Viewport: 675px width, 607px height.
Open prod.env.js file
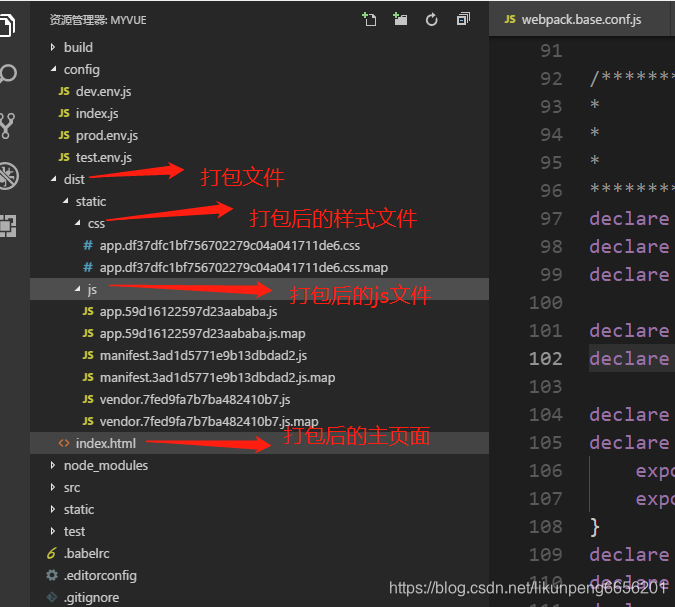(x=259, y=136)
